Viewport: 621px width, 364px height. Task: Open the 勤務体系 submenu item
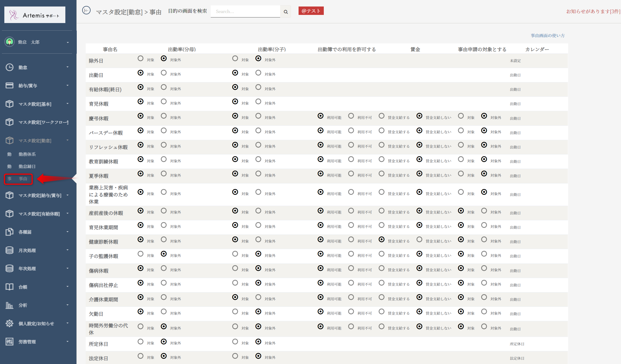[x=27, y=154]
